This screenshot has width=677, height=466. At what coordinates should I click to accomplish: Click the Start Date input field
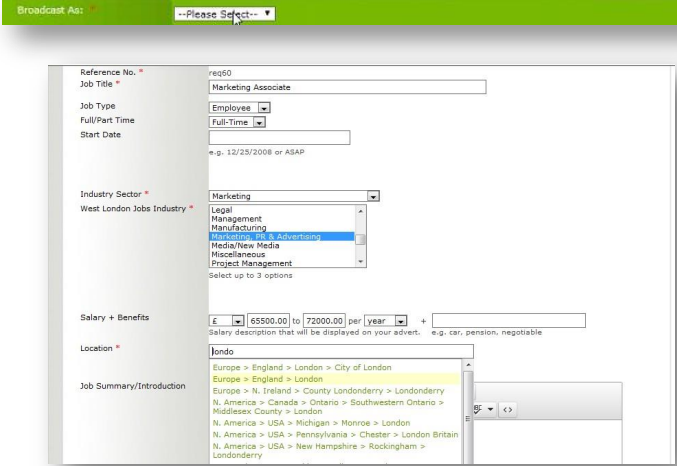point(279,137)
